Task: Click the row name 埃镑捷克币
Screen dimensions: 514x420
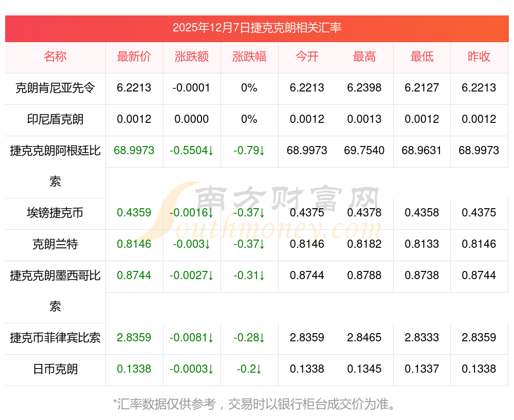Action: [x=55, y=213]
